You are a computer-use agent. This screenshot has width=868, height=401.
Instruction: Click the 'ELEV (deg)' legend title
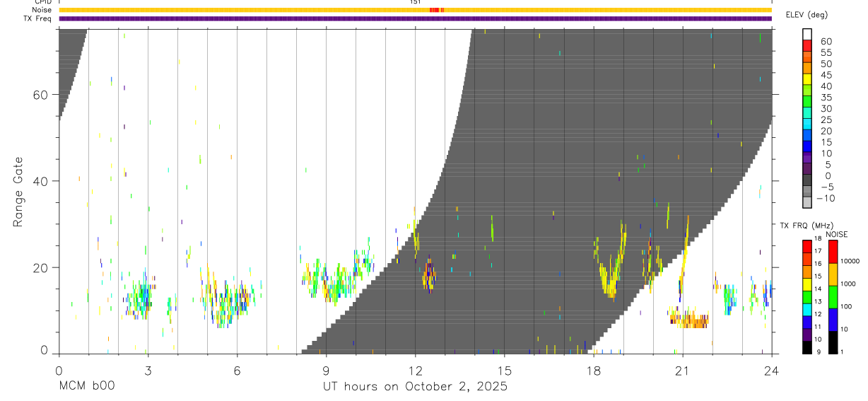(807, 15)
